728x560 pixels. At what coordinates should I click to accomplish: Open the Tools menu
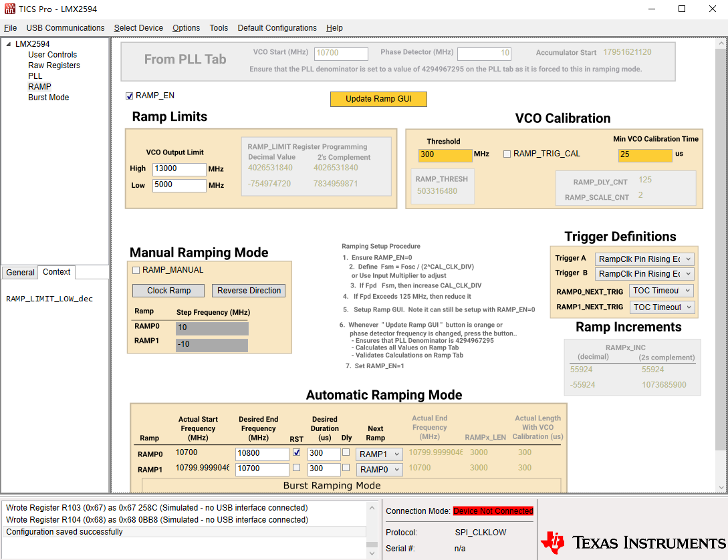(219, 28)
